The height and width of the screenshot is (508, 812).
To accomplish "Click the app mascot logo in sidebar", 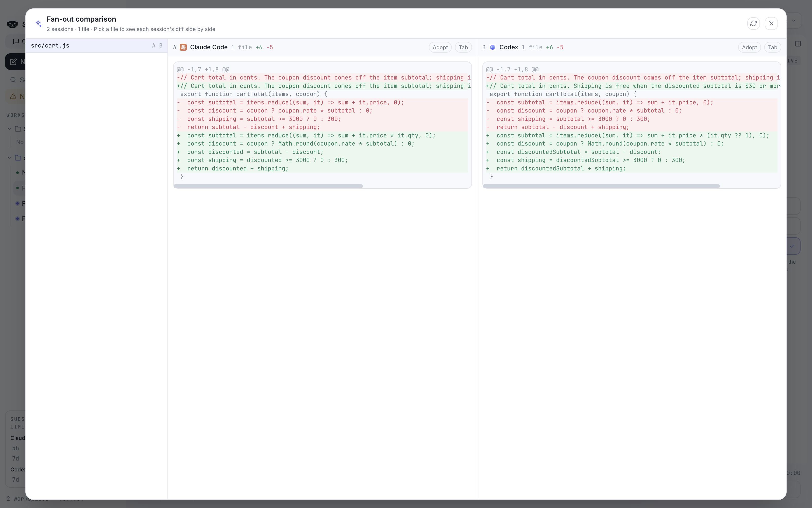I will [12, 24].
